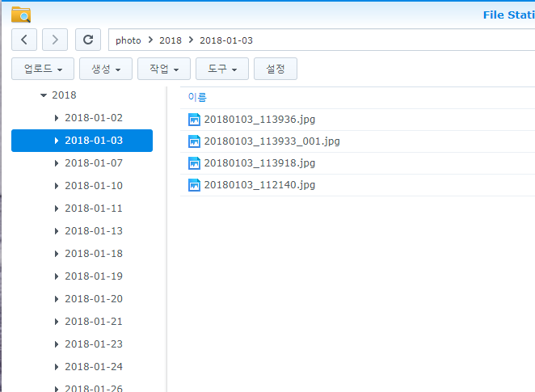The image size is (535, 392).
Task: Expand the 2018-01-18 folder arrow
Action: (x=57, y=254)
